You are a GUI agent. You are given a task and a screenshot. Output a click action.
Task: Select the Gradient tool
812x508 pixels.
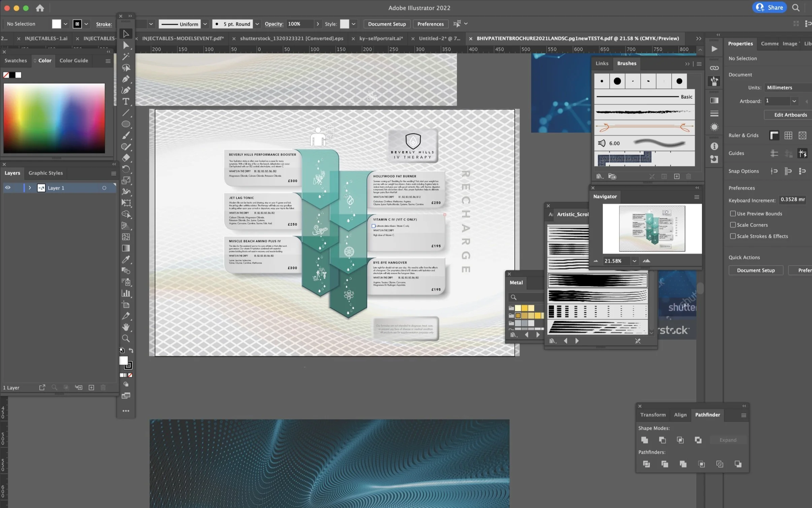pos(126,248)
